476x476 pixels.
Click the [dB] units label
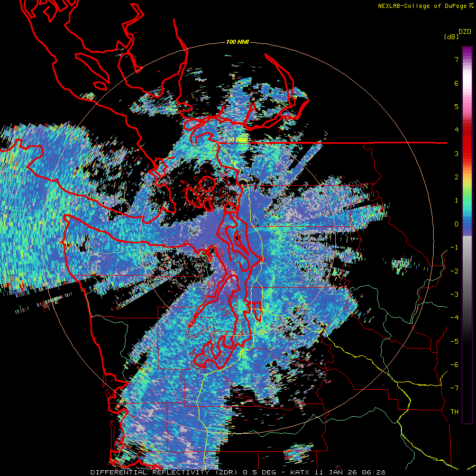tap(451, 36)
